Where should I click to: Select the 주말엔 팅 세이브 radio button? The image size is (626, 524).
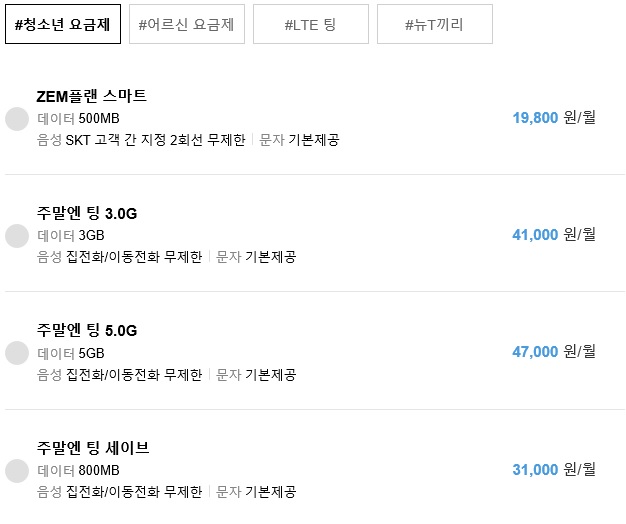17,471
